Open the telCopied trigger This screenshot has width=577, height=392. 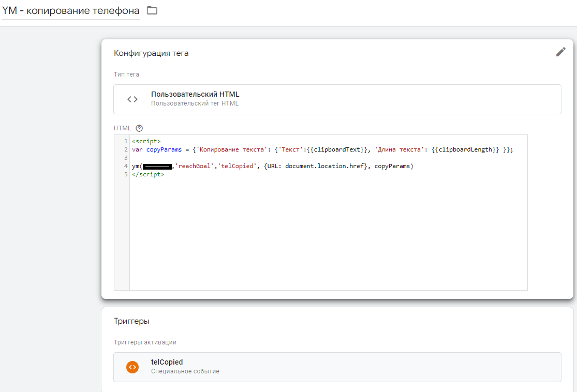click(x=337, y=367)
